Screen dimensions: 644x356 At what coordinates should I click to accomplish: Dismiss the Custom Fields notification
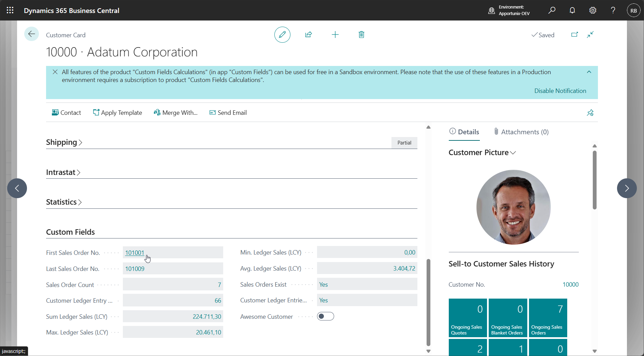[55, 72]
